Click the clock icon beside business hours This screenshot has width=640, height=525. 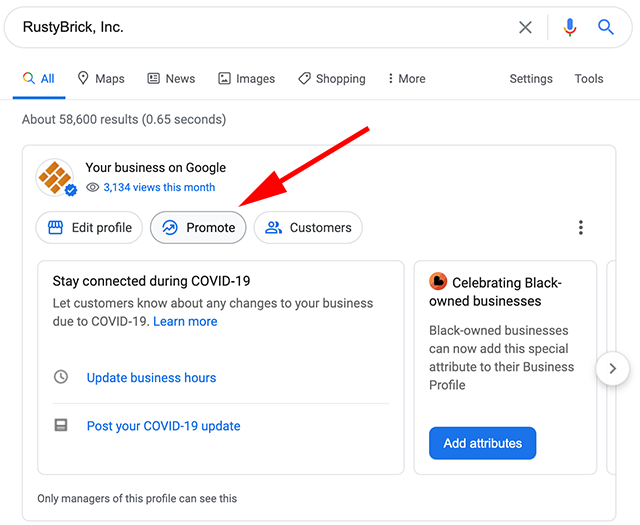pos(61,377)
